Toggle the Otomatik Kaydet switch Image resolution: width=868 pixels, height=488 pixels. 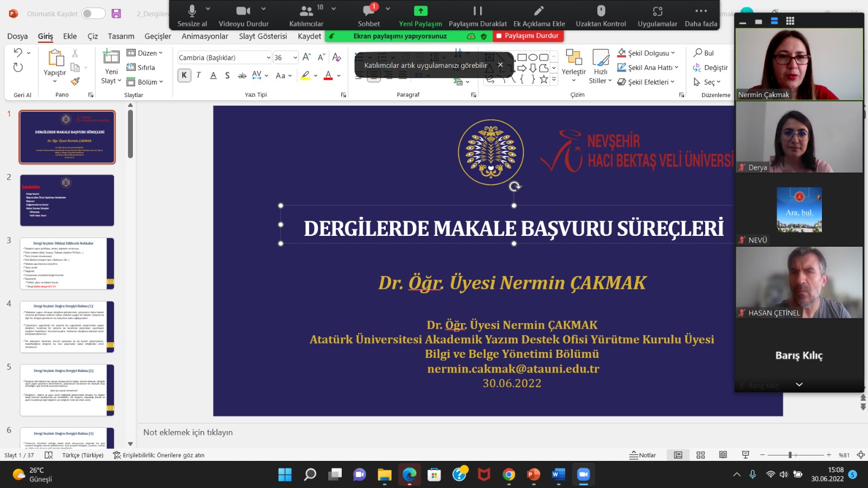click(93, 14)
